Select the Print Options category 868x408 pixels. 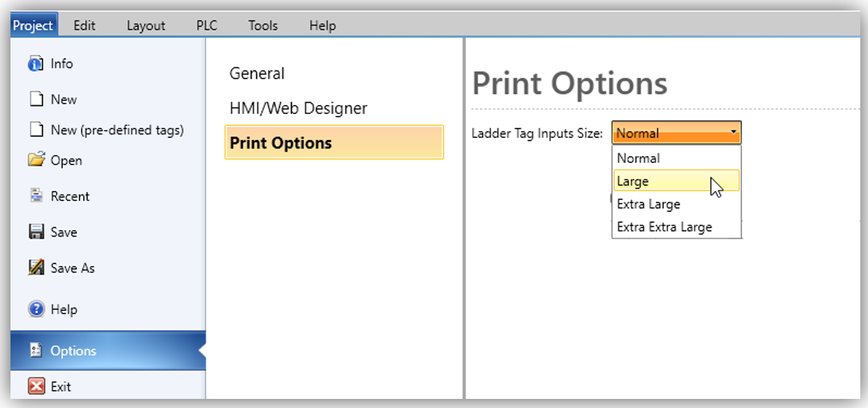pos(334,143)
